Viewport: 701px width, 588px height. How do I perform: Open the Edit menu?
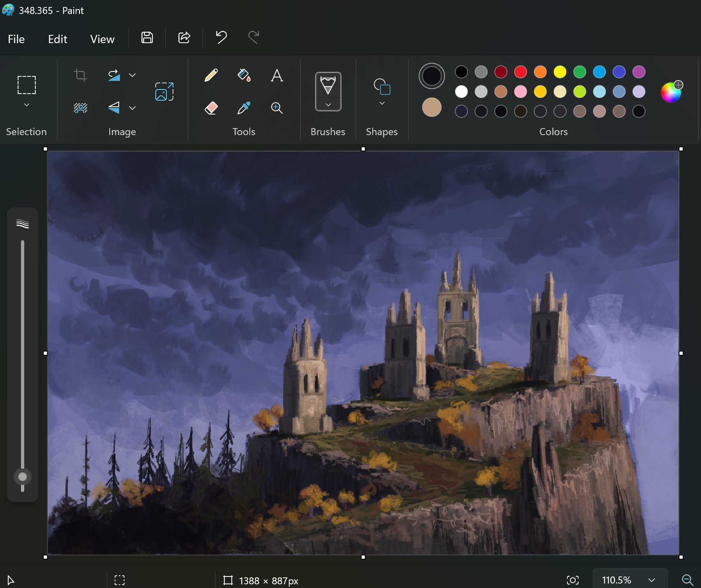[x=58, y=39]
